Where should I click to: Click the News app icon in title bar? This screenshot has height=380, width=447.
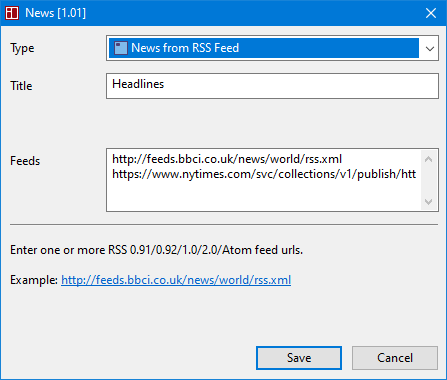[12, 13]
